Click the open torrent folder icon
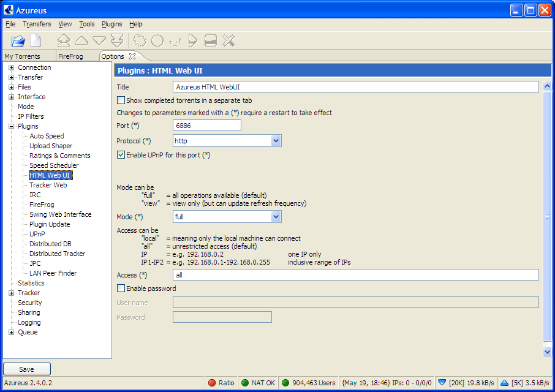555x392 pixels. [x=18, y=40]
